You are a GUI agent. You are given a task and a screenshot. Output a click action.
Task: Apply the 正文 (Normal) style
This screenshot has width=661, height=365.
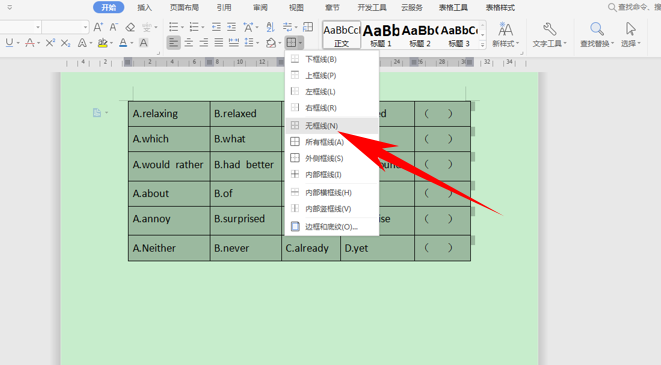[341, 35]
